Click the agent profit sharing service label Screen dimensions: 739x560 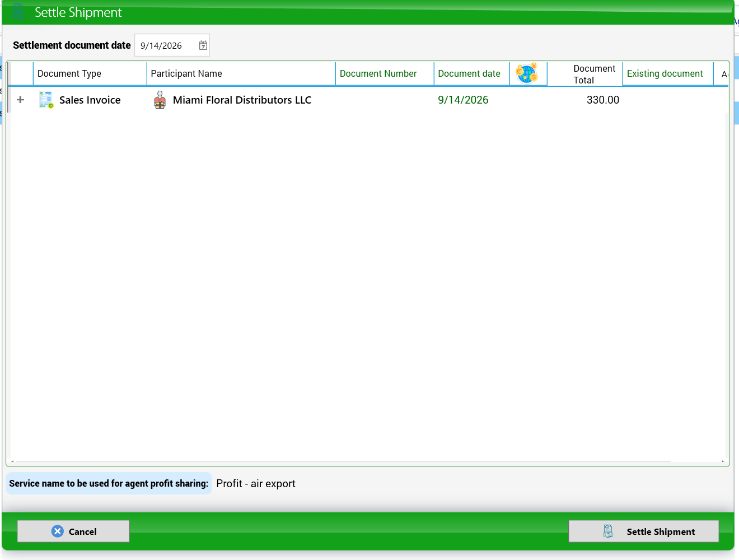coord(109,483)
